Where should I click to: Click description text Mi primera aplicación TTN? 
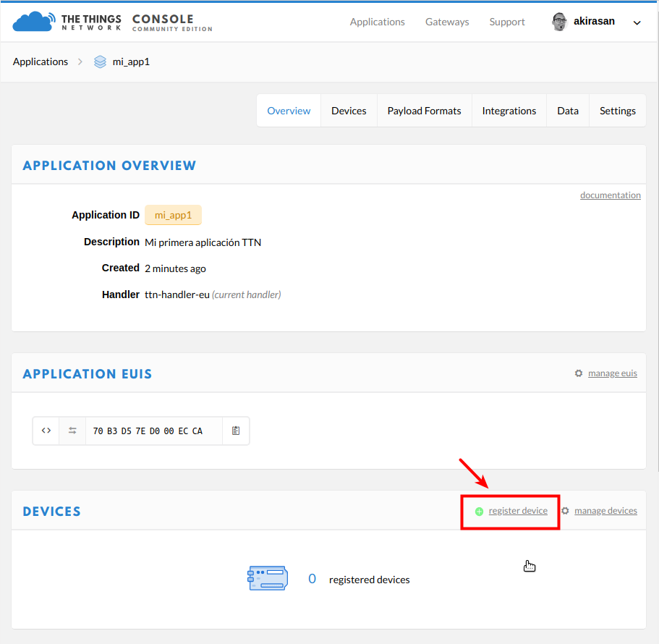tap(203, 242)
